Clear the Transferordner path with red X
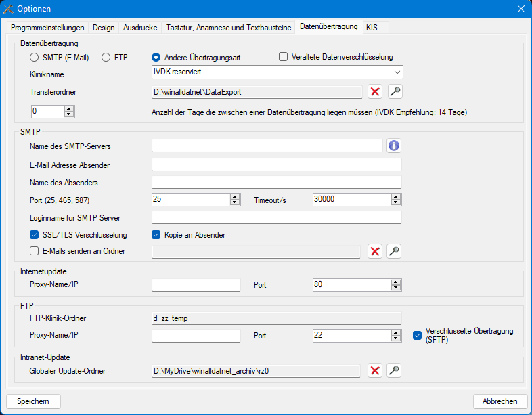 coord(375,91)
